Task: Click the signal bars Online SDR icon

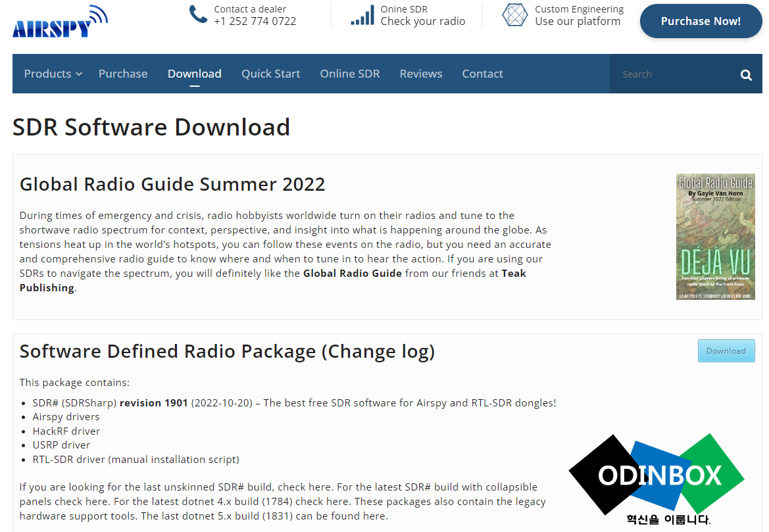Action: coord(362,15)
